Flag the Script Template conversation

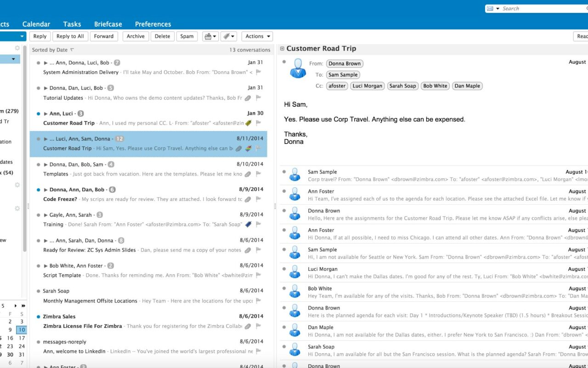[x=258, y=276]
